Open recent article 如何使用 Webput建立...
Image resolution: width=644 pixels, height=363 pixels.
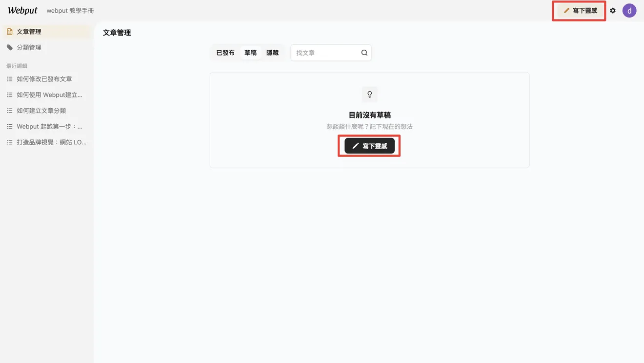point(46,95)
